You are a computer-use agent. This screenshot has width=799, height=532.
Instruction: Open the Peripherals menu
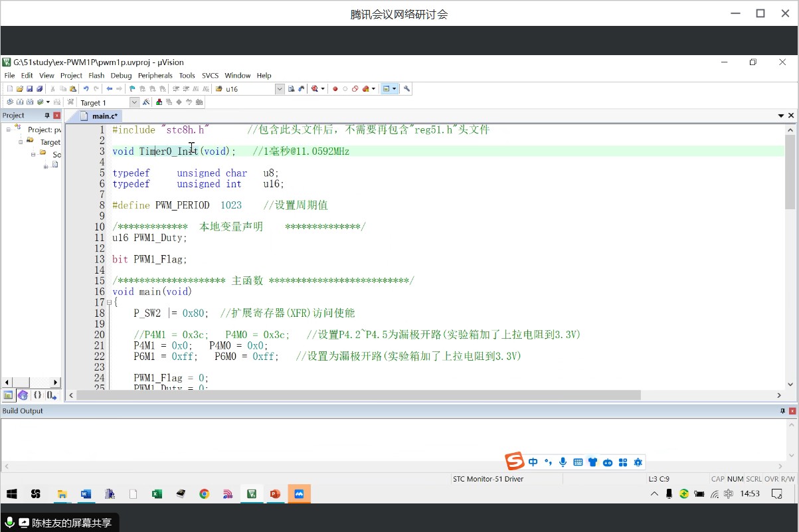click(x=155, y=76)
